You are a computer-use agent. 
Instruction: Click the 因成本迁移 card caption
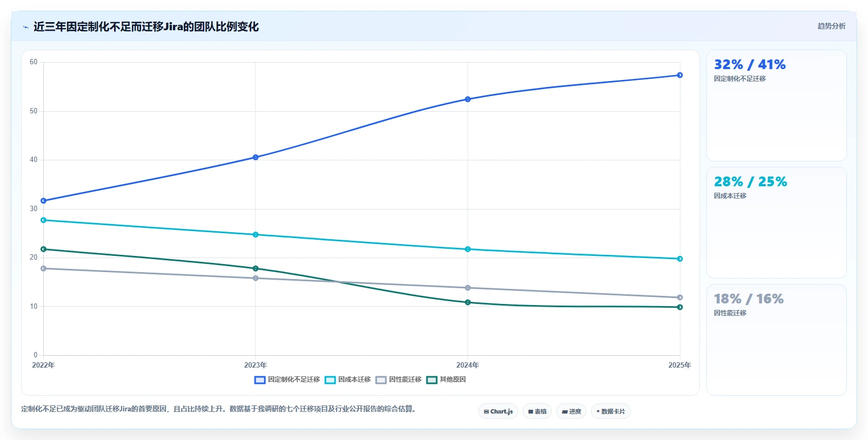[x=730, y=196]
